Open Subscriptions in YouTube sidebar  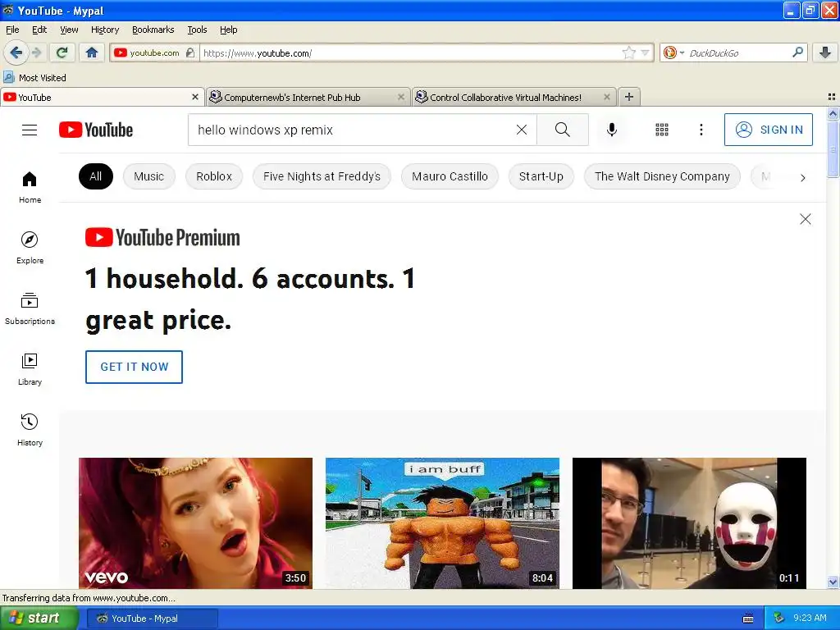pos(30,308)
